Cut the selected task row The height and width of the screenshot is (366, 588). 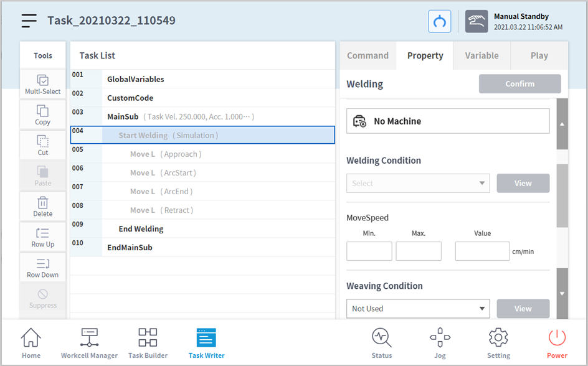42,145
